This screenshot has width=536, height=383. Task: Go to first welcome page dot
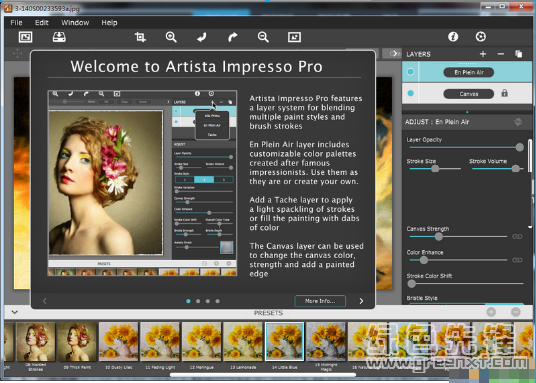pyautogui.click(x=188, y=301)
